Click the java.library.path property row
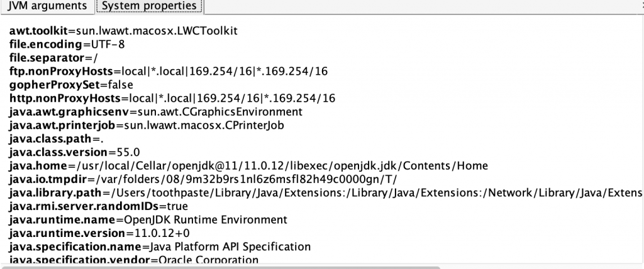644x269 pixels. pyautogui.click(x=314, y=193)
